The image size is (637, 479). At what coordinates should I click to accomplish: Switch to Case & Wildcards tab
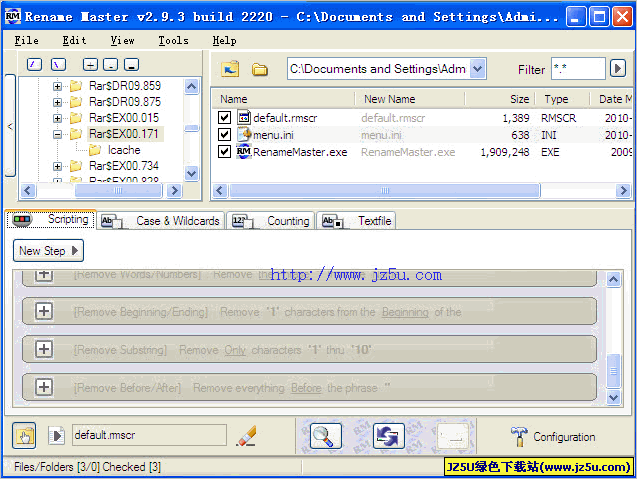pos(160,221)
